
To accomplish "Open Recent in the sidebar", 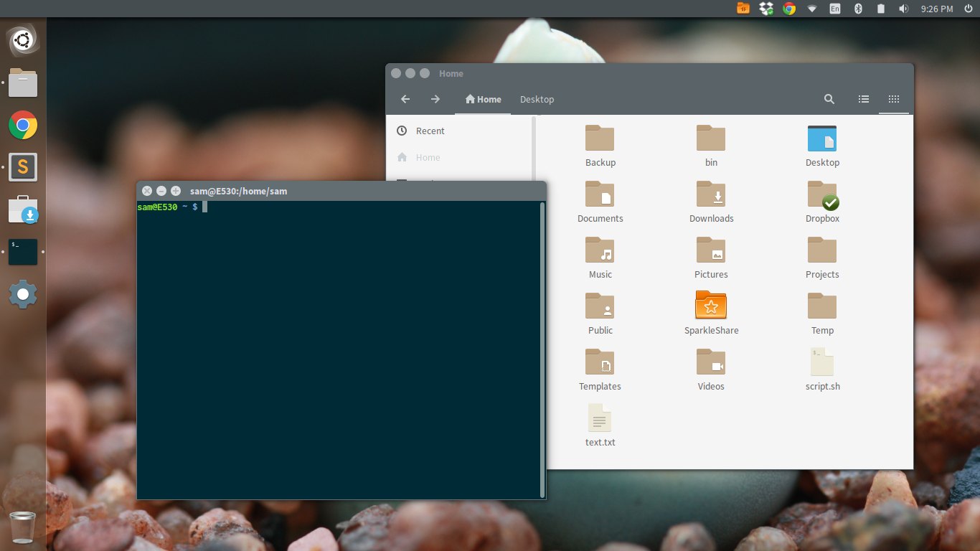I will [x=430, y=131].
